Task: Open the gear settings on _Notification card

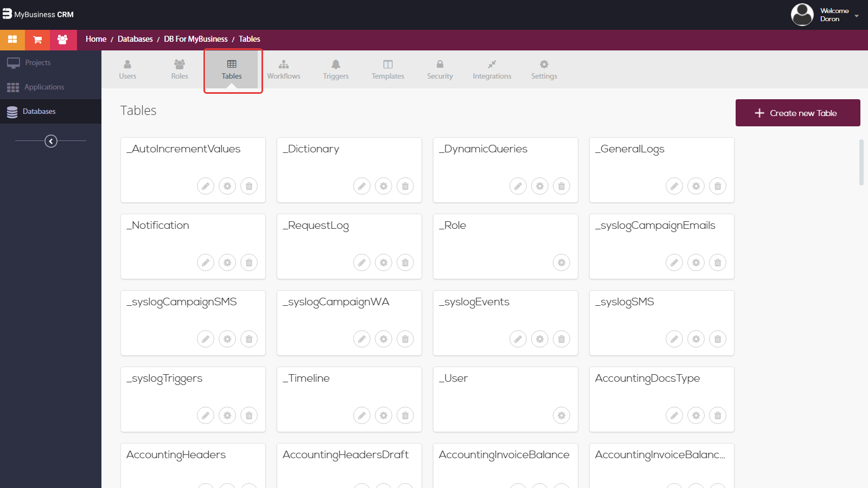Action: [227, 262]
